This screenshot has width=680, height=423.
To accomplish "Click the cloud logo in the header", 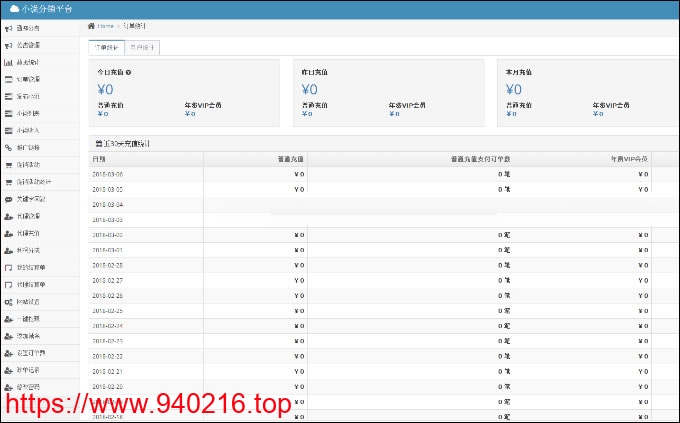I will tap(14, 9).
